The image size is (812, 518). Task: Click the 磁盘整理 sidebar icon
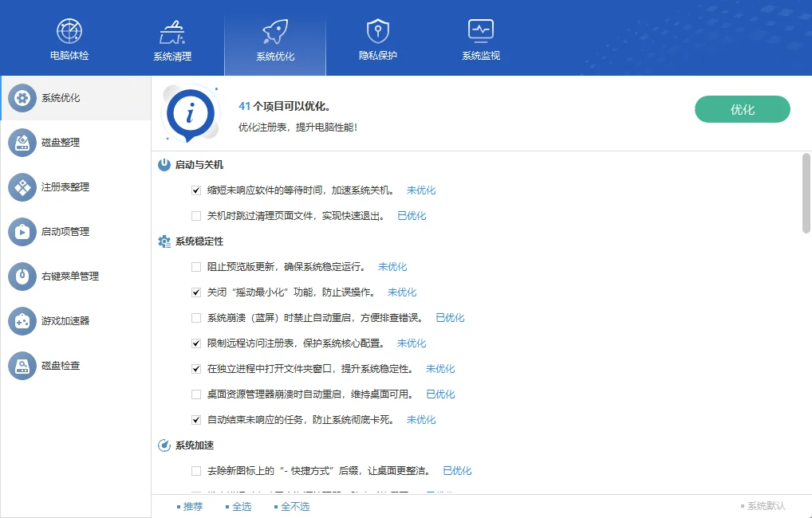click(x=22, y=143)
